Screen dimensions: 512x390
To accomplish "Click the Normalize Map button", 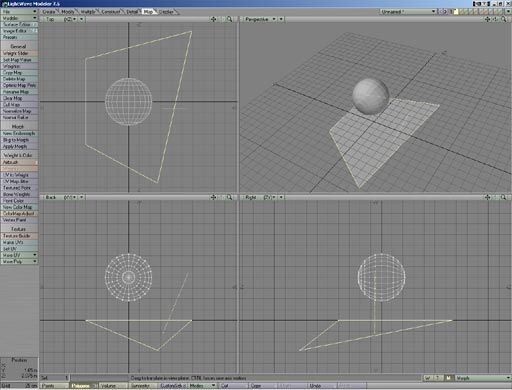I will (x=19, y=111).
